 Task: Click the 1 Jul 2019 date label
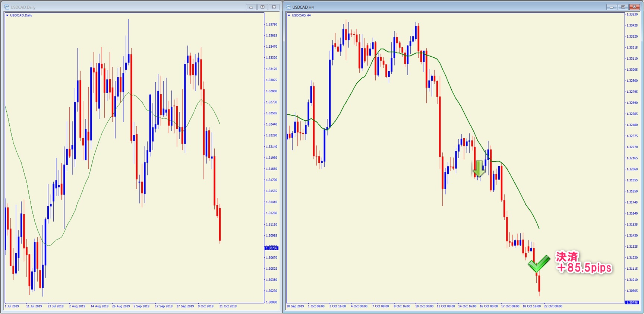click(12, 306)
